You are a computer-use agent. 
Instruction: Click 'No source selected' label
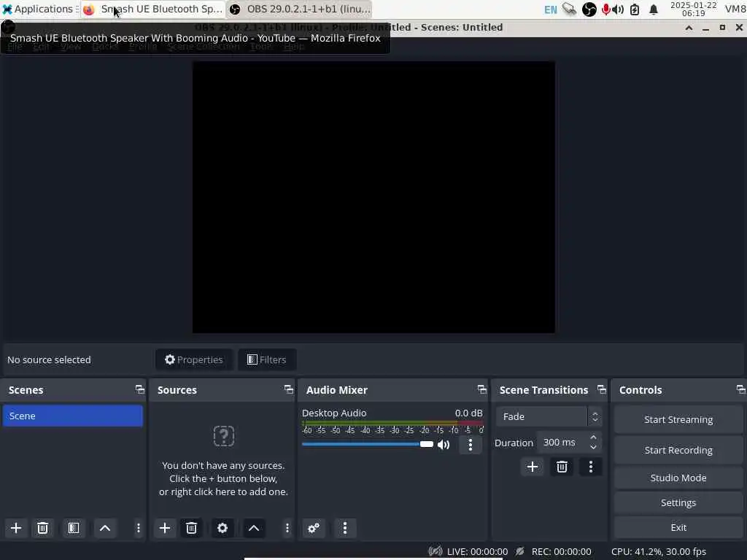tap(49, 359)
